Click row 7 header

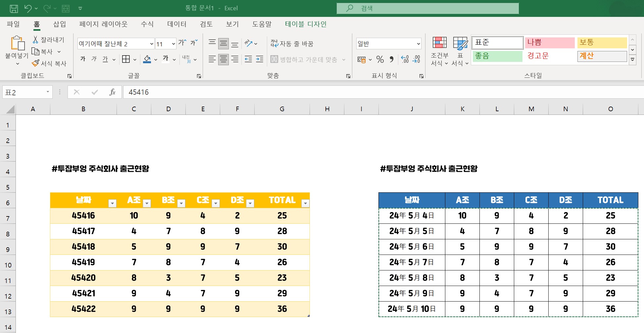pos(8,218)
